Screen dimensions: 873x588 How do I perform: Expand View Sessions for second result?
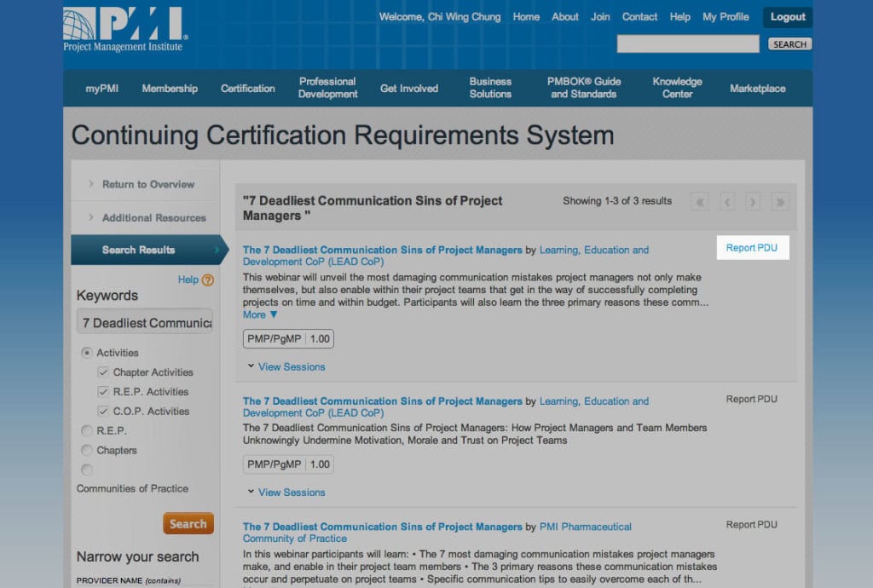point(286,493)
